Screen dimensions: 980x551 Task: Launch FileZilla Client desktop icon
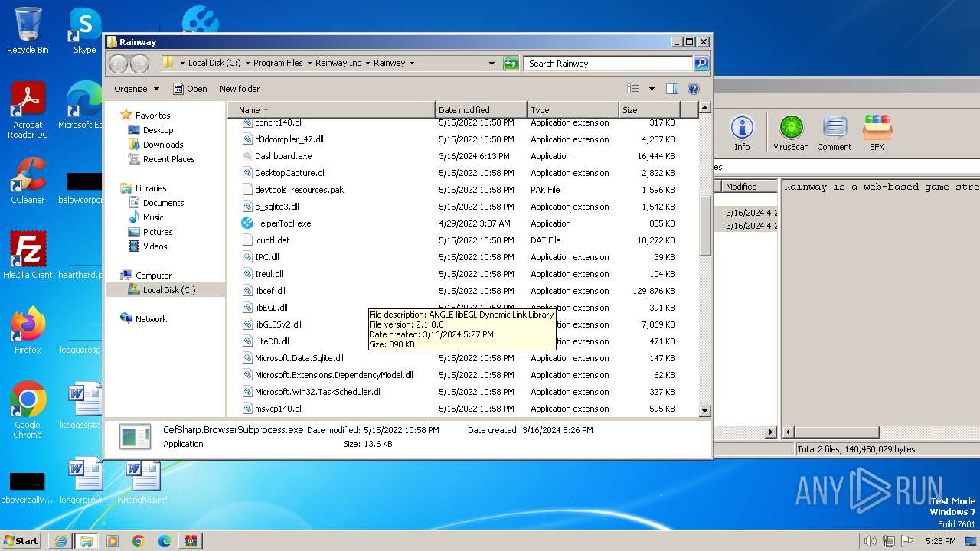[x=28, y=256]
